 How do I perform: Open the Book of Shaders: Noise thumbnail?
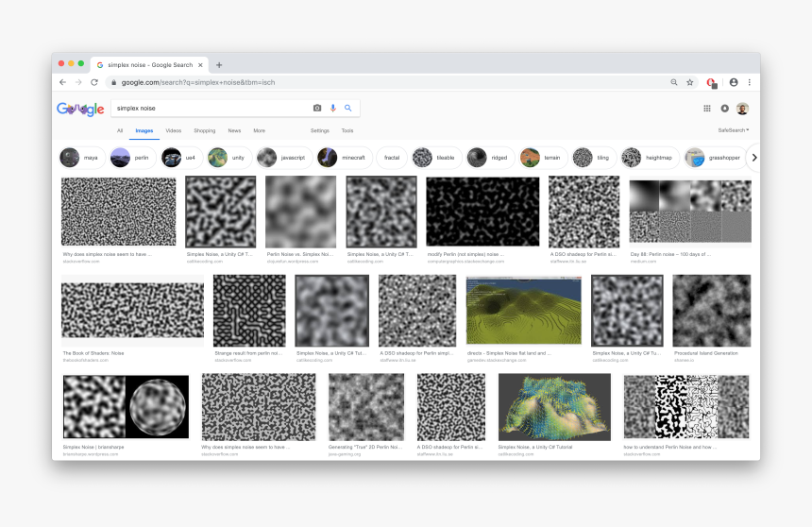pyautogui.click(x=132, y=311)
